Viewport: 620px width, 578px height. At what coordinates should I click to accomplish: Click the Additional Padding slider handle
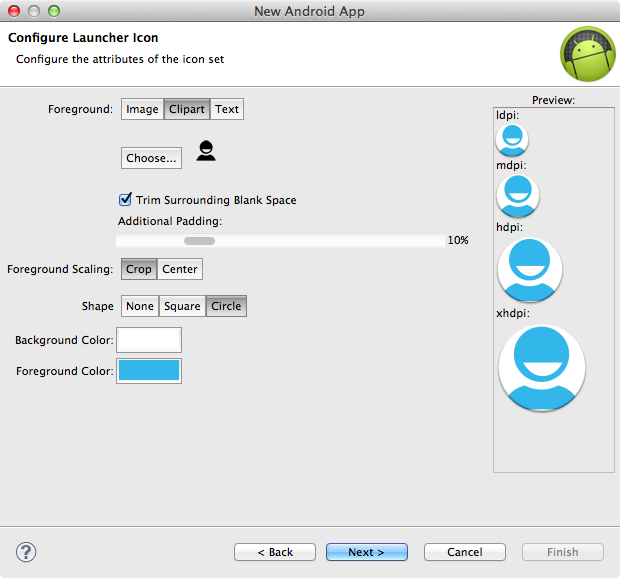coord(199,241)
